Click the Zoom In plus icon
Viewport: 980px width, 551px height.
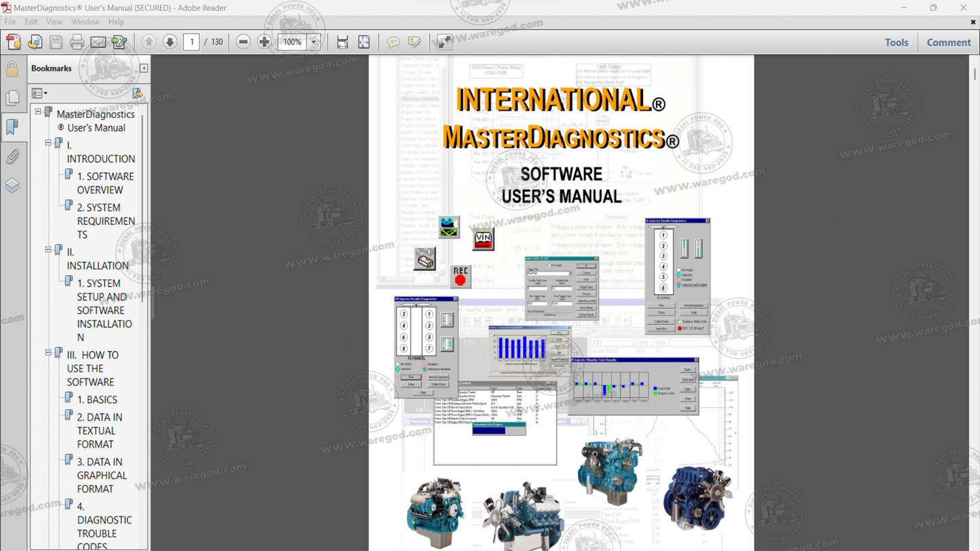coord(264,41)
